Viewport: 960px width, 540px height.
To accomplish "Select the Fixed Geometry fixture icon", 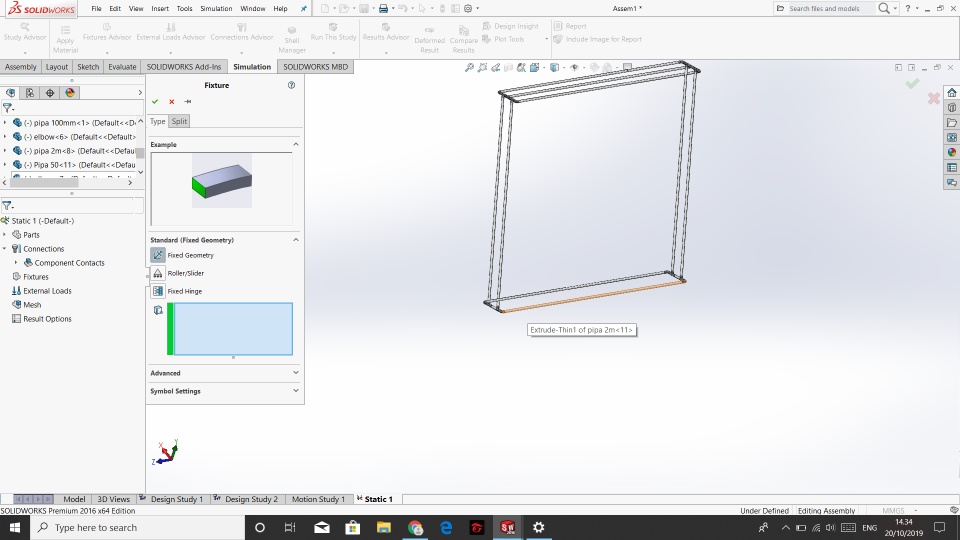I will tap(158, 255).
